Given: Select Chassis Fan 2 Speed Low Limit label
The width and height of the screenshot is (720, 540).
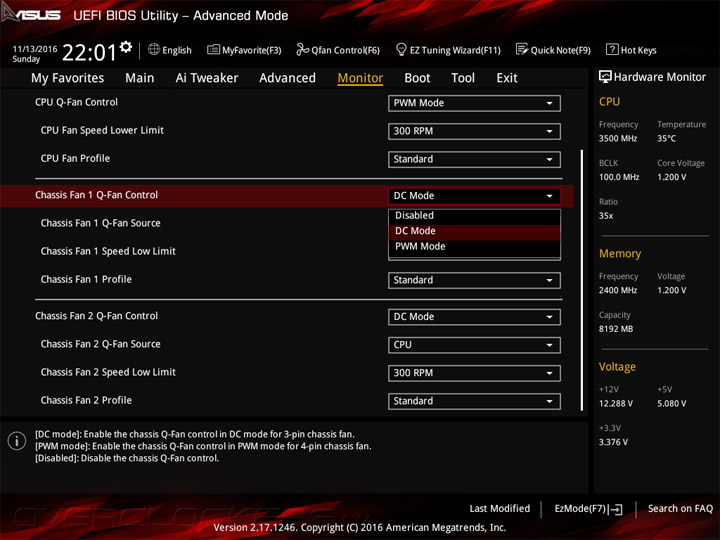Looking at the screenshot, I should click(108, 372).
